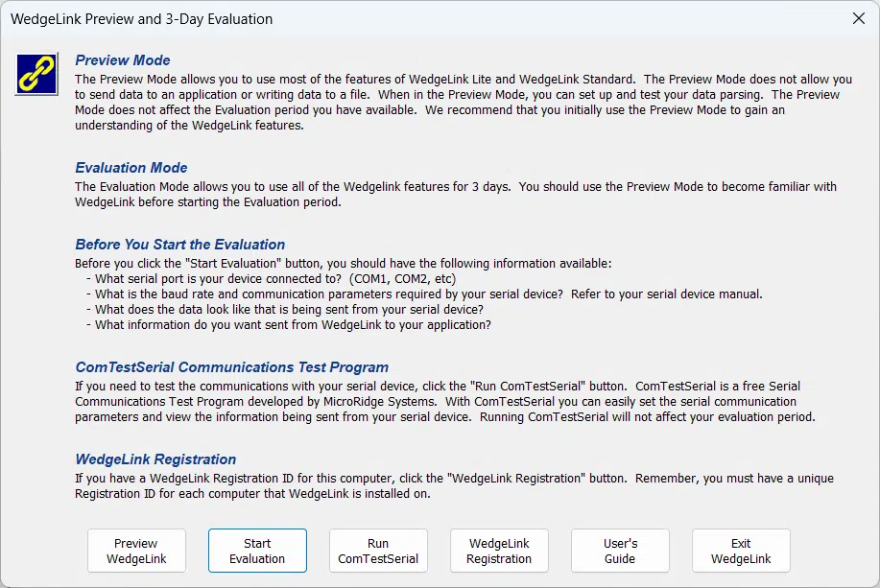Click the Before You Start the Evaluation heading
The height and width of the screenshot is (588, 880).
click(180, 245)
